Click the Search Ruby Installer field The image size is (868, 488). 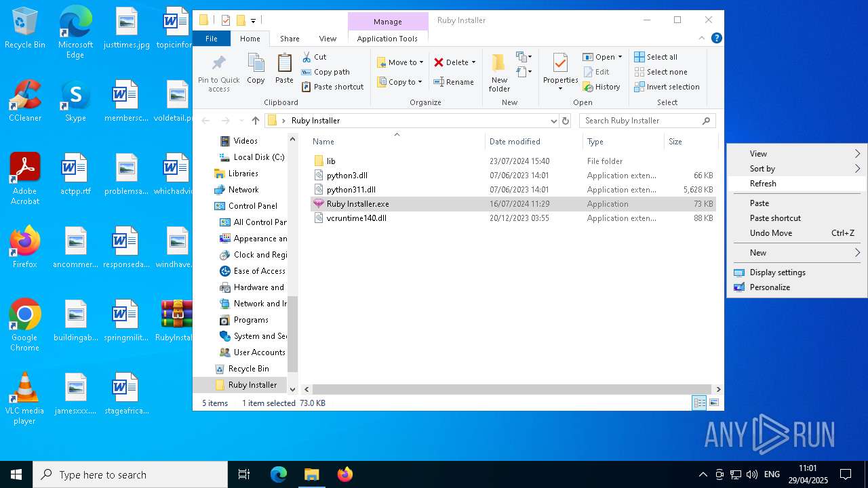click(x=648, y=121)
